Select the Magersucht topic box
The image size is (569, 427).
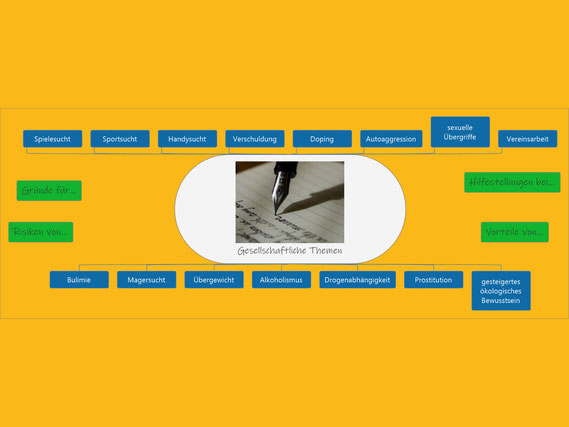click(x=147, y=280)
